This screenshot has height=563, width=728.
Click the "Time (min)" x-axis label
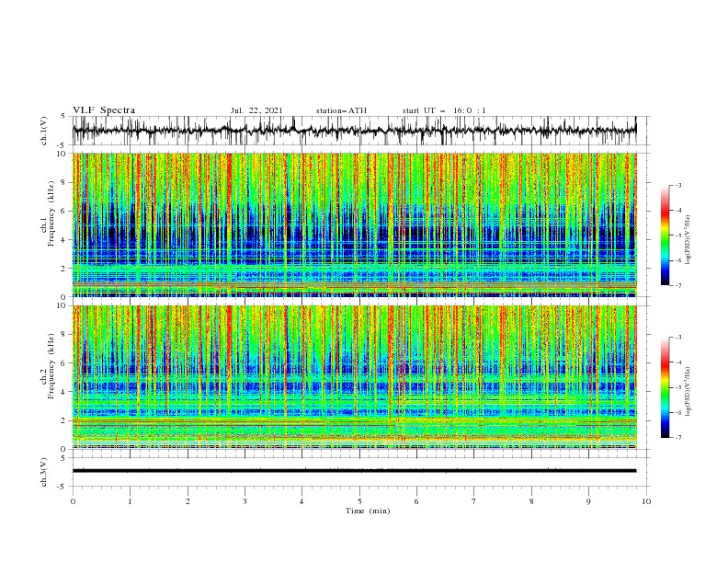click(x=368, y=511)
